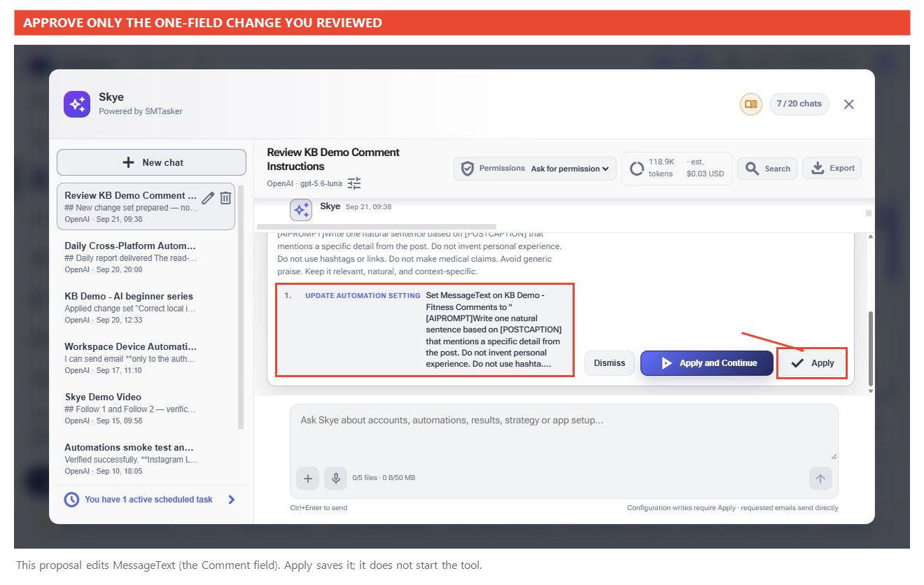924x585 pixels.
Task: Click the chat title Review KB Demo Comment Instructions
Action: [x=333, y=160]
